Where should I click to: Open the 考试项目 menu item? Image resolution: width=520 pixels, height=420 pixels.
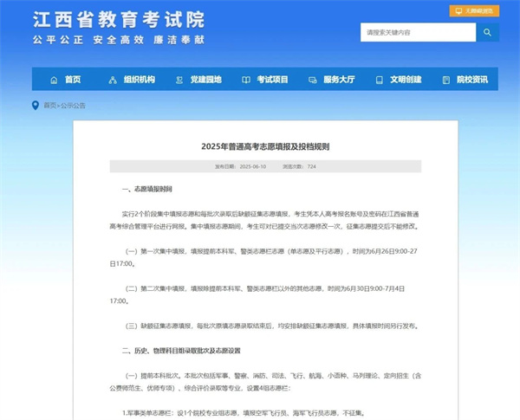(x=273, y=80)
